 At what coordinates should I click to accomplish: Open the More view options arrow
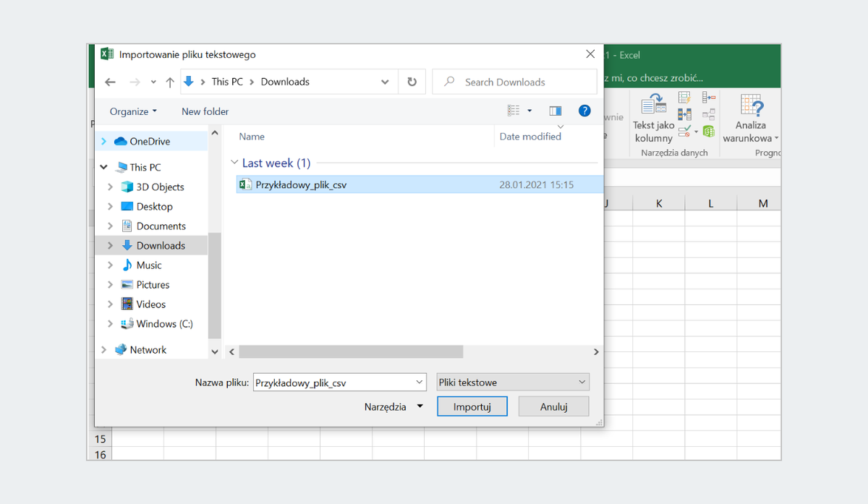pos(529,111)
